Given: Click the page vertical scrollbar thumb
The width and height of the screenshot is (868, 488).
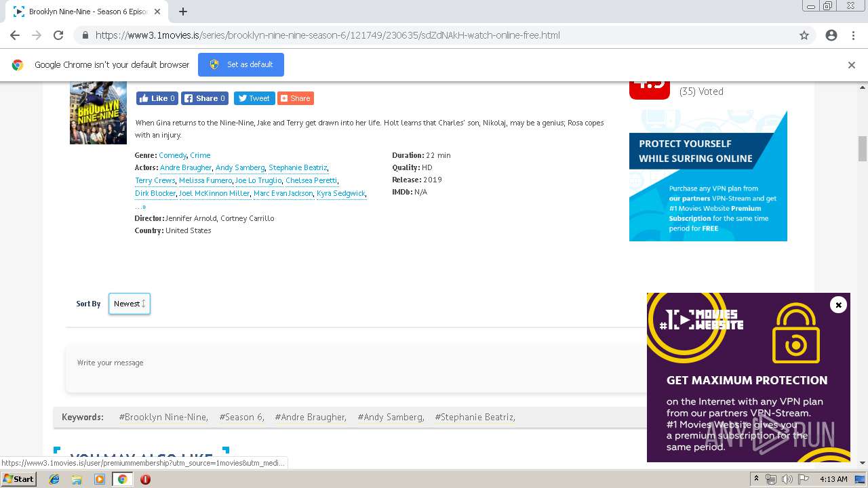Looking at the screenshot, I should 863,149.
